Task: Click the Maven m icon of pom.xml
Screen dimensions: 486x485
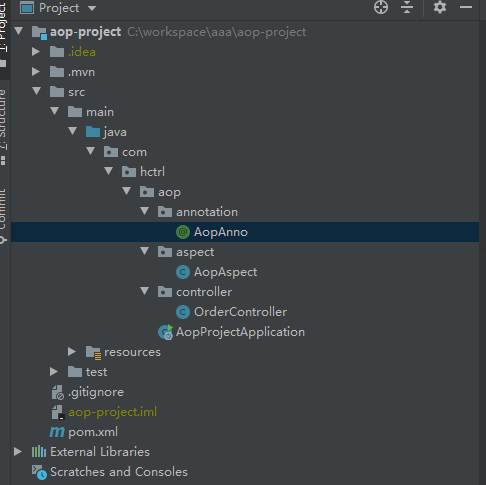Action: pyautogui.click(x=57, y=432)
